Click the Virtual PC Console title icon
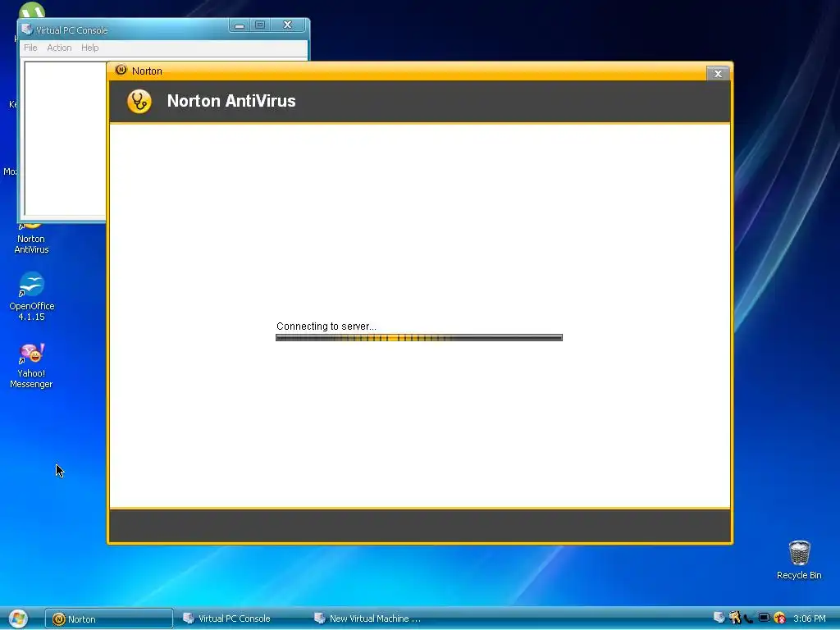The width and height of the screenshot is (840, 630). coord(27,30)
